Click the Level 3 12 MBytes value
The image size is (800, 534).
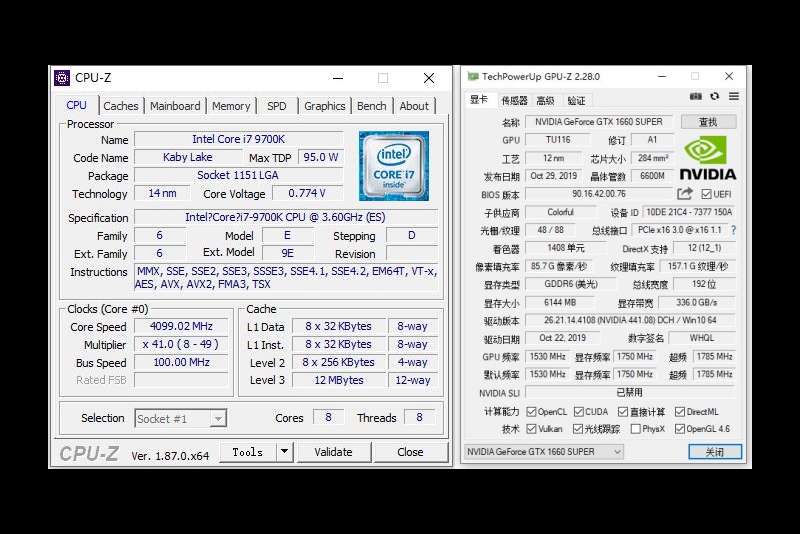339,380
